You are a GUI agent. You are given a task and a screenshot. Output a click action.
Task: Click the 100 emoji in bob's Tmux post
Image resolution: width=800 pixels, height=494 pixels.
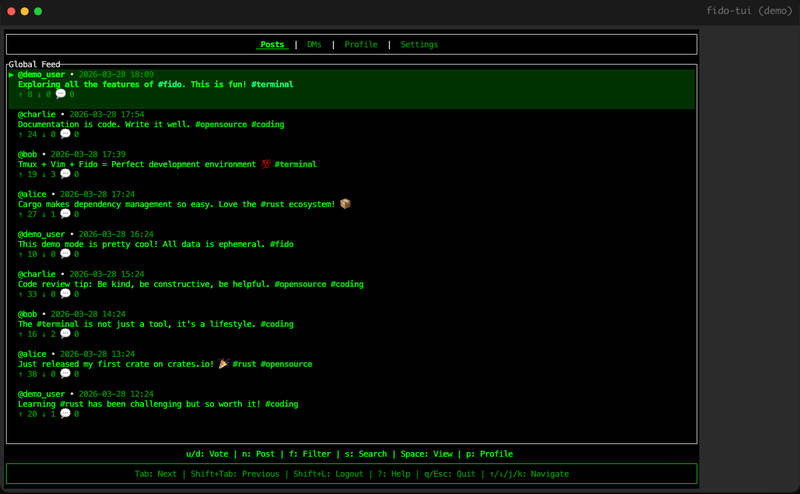tap(265, 164)
